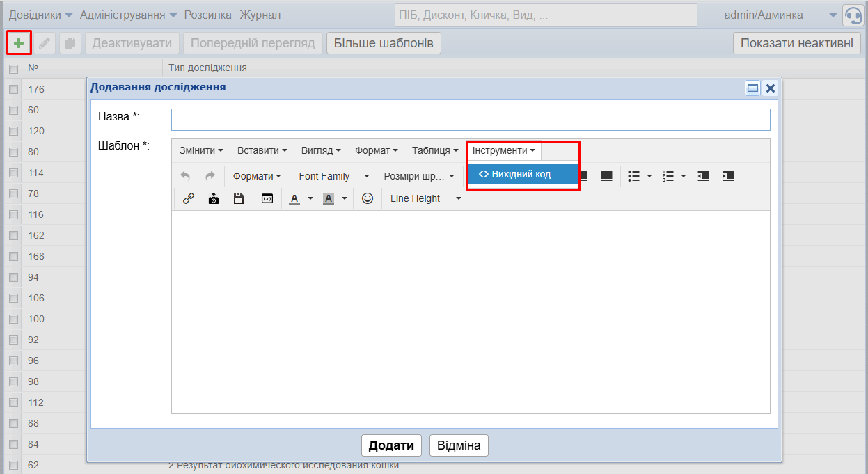Check the box next to row 62
Screen dimensions: 868x474
[13, 465]
